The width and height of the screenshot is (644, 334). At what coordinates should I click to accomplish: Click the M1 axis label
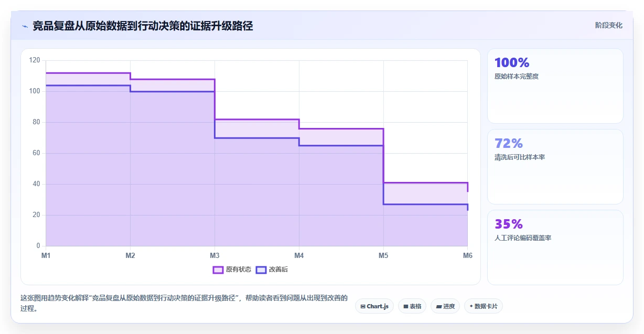(46, 256)
